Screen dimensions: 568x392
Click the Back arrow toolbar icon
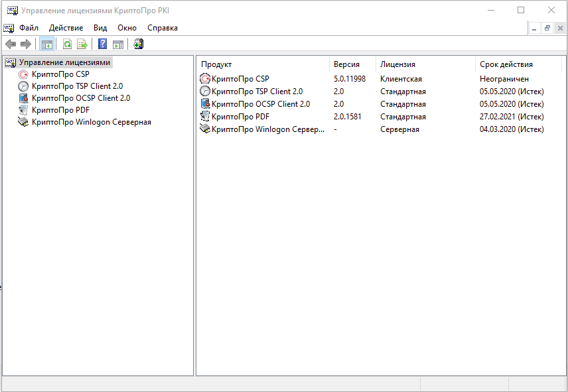[10, 44]
